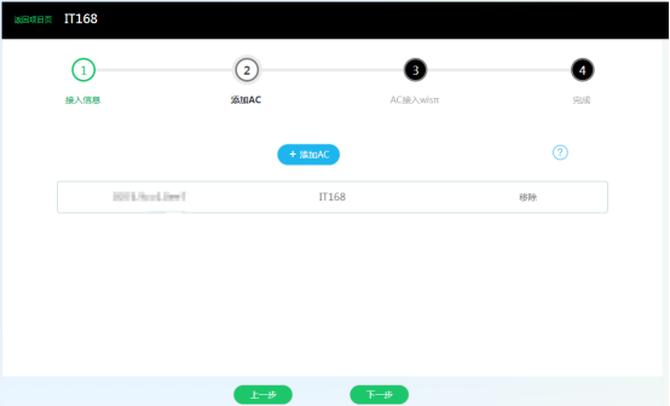Jump to the black step 3 circle
670x406 pixels.
[x=415, y=70]
